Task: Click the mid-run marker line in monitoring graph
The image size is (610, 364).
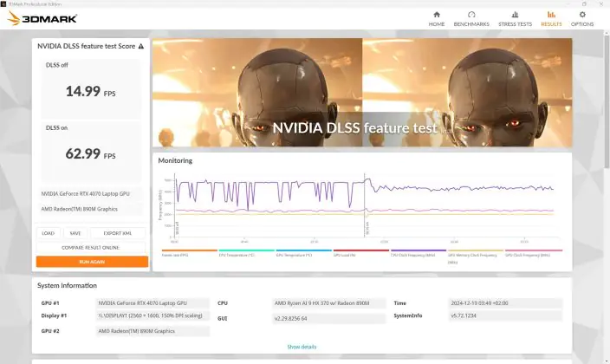Action: tap(365, 205)
